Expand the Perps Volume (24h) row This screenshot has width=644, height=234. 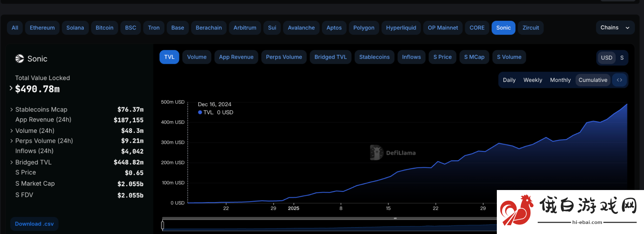12,141
